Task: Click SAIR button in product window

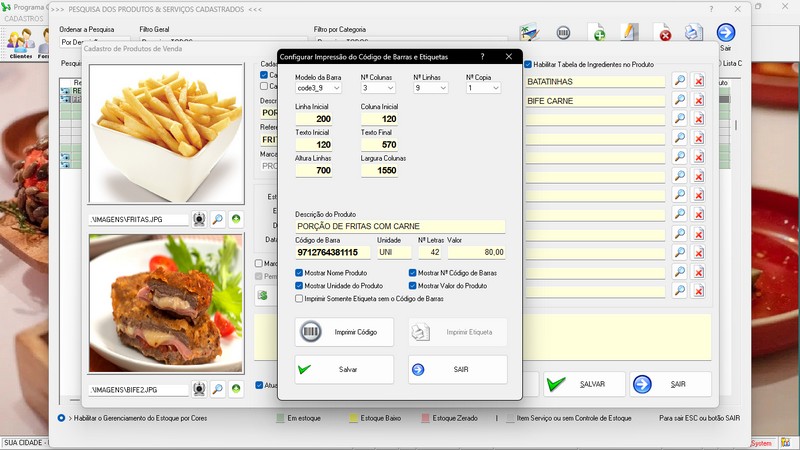Action: tap(670, 384)
